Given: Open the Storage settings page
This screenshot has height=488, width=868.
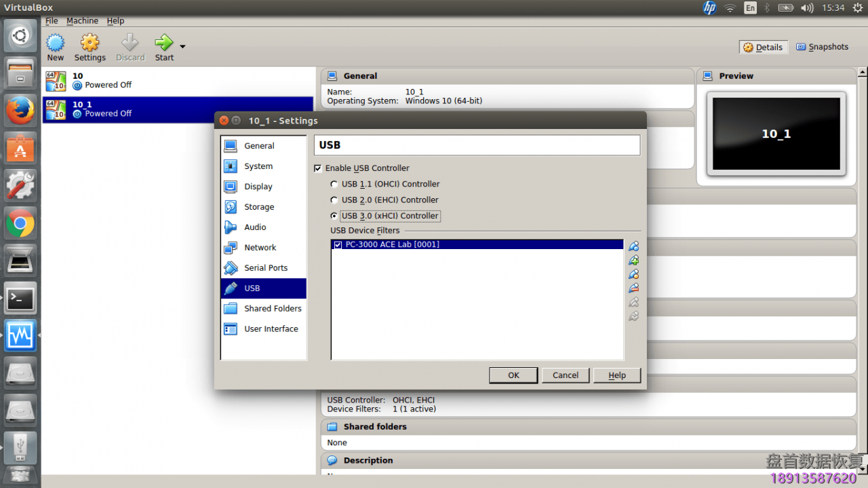Looking at the screenshot, I should (x=260, y=206).
